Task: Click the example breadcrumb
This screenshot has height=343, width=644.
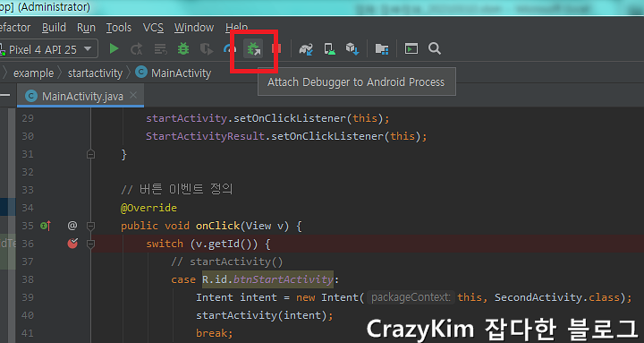Action: (33, 73)
